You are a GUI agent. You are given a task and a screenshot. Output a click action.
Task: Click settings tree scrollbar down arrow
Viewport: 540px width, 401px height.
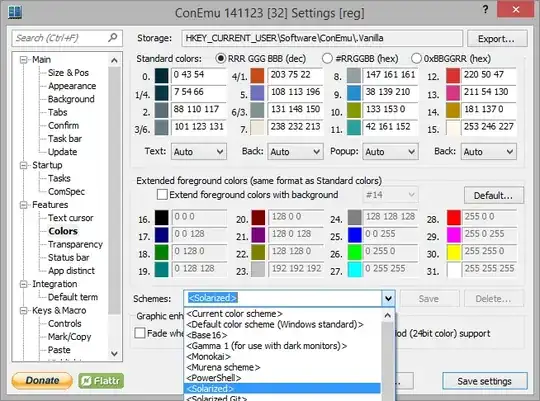[x=114, y=353]
